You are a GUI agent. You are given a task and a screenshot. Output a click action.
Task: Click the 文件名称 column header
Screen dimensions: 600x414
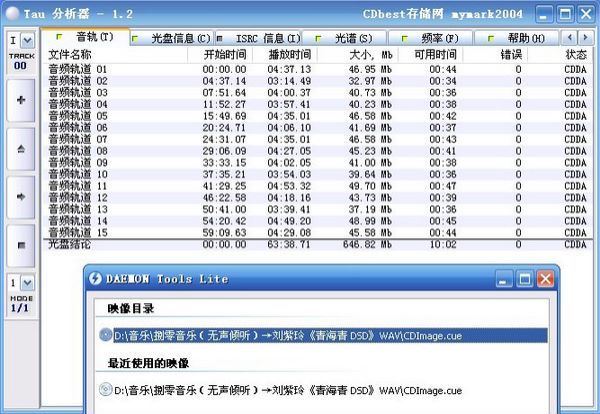pos(115,55)
